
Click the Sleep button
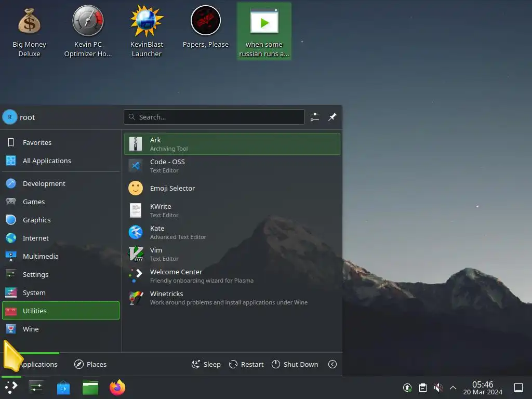[206, 364]
